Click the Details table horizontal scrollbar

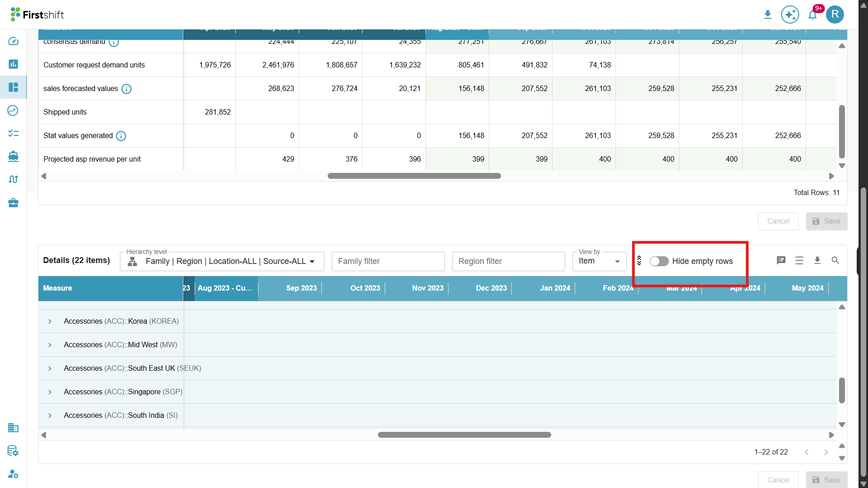pyautogui.click(x=464, y=435)
